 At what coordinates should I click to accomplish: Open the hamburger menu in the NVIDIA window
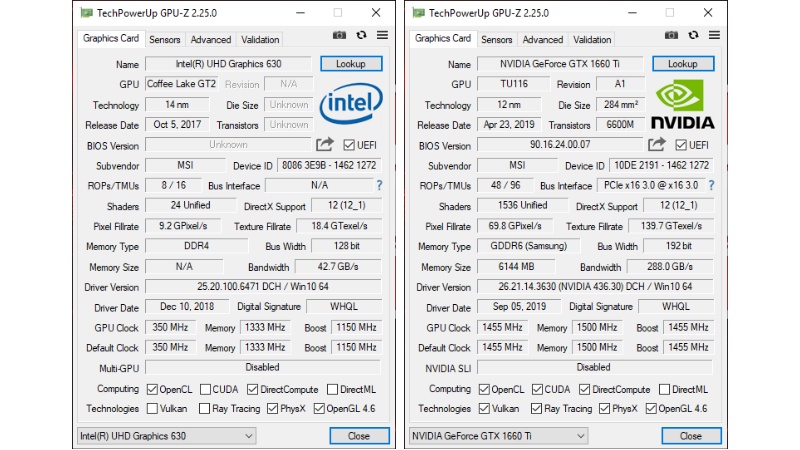point(714,35)
